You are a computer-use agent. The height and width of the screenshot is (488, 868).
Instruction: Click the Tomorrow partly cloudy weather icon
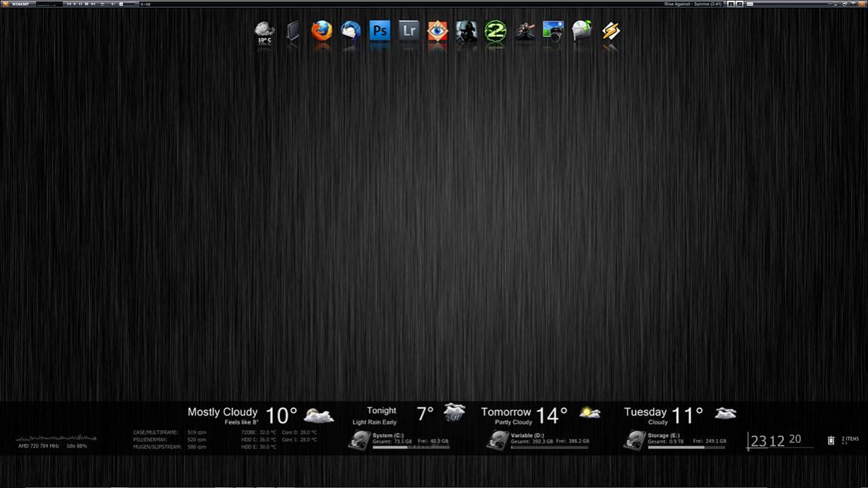tap(590, 412)
